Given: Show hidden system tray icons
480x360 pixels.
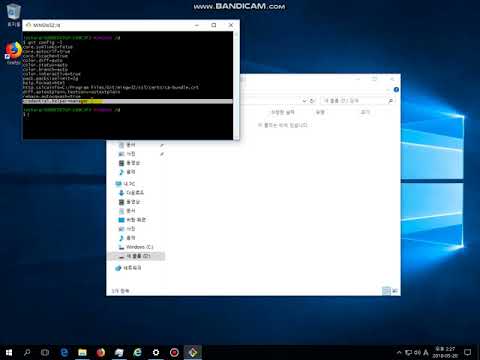Looking at the screenshot, I should (x=399, y=352).
